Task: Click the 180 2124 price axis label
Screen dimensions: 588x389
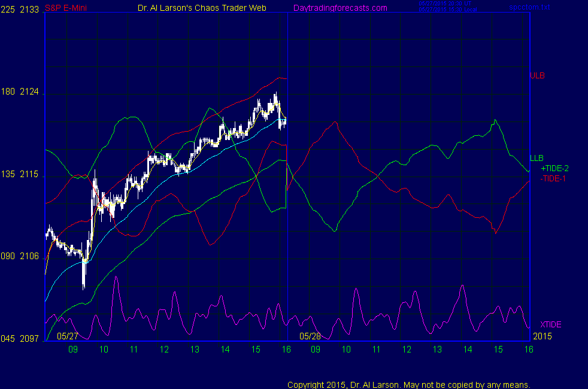Action: 20,92
